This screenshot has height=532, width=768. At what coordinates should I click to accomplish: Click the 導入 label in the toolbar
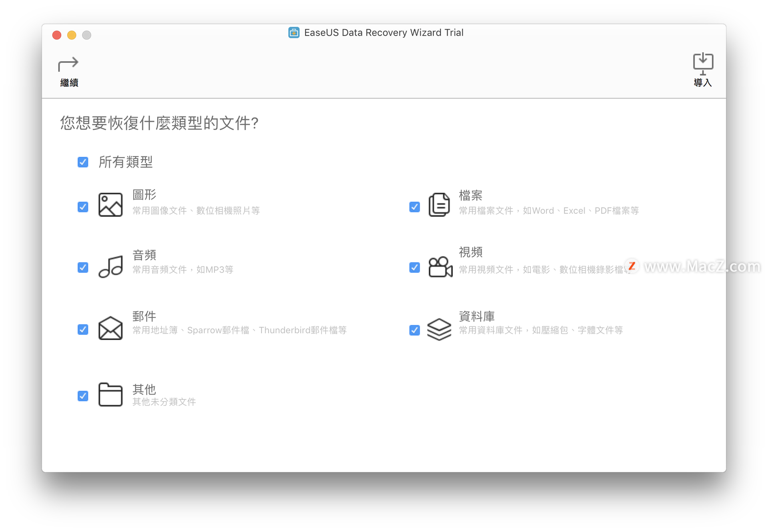[x=703, y=83]
